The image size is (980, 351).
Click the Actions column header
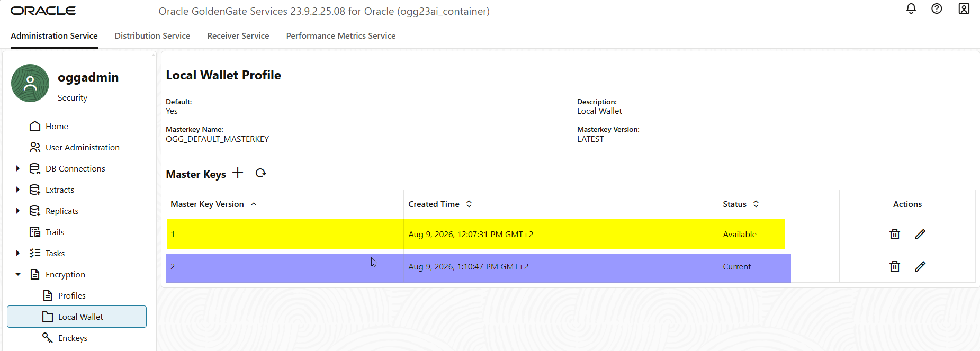pyautogui.click(x=907, y=204)
